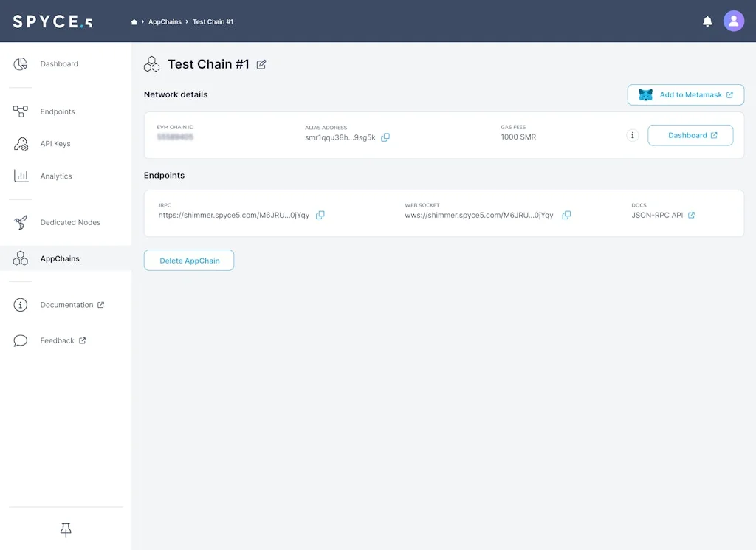Screen dimensions: 756x550
Task: Open the API Keys page
Action: pos(54,144)
